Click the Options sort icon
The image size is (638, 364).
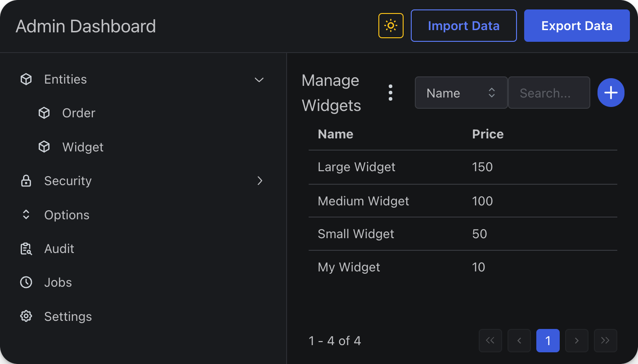26,214
